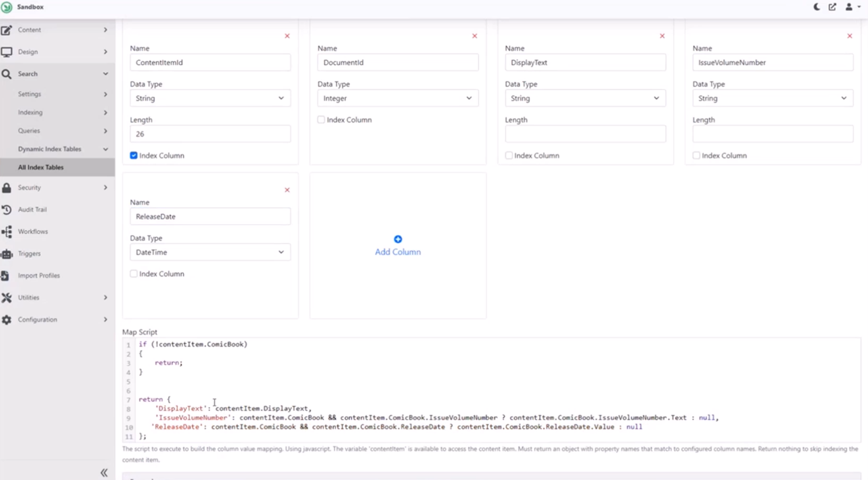Click the Import Profiles file icon

[x=5, y=276]
